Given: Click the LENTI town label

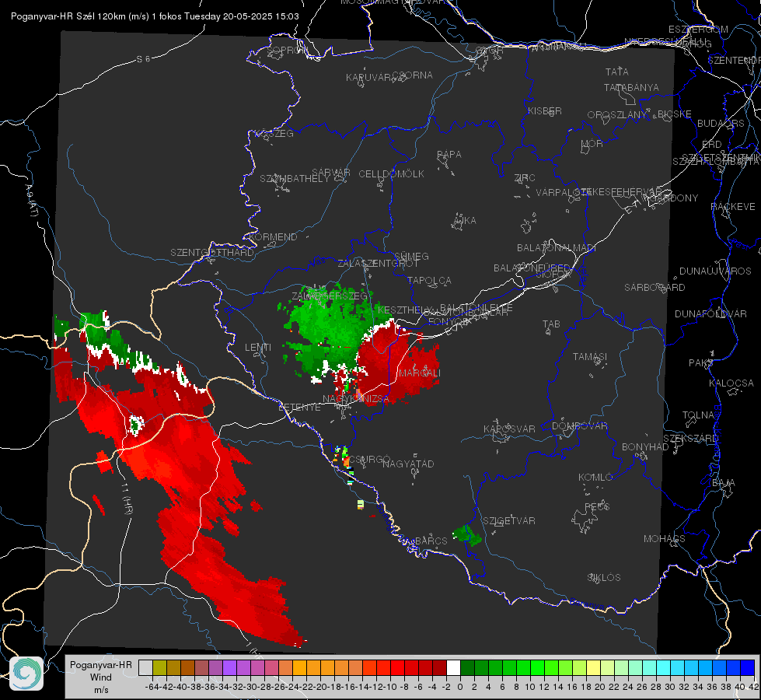Looking at the screenshot, I should (x=258, y=348).
